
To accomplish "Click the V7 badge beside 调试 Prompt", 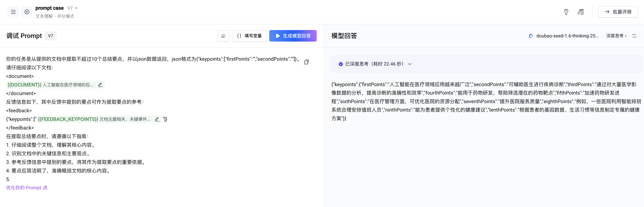I will point(51,36).
